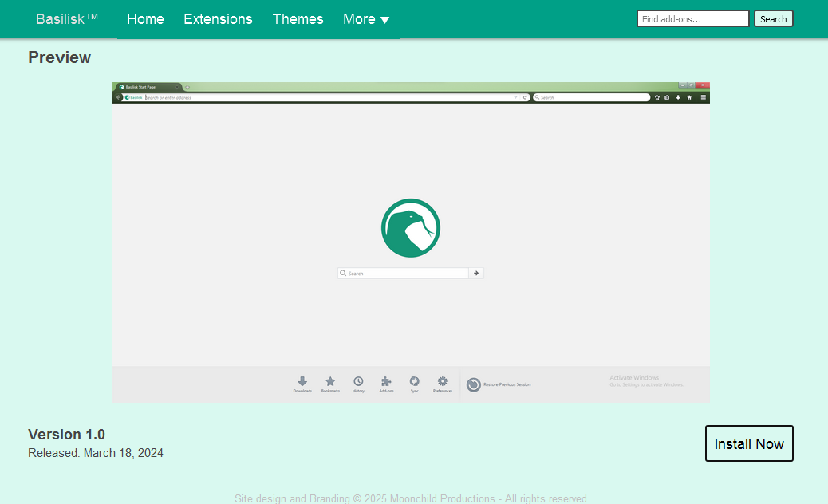The height and width of the screenshot is (504, 828).
Task: Click the Preferences gear icon in the preview
Action: click(443, 381)
